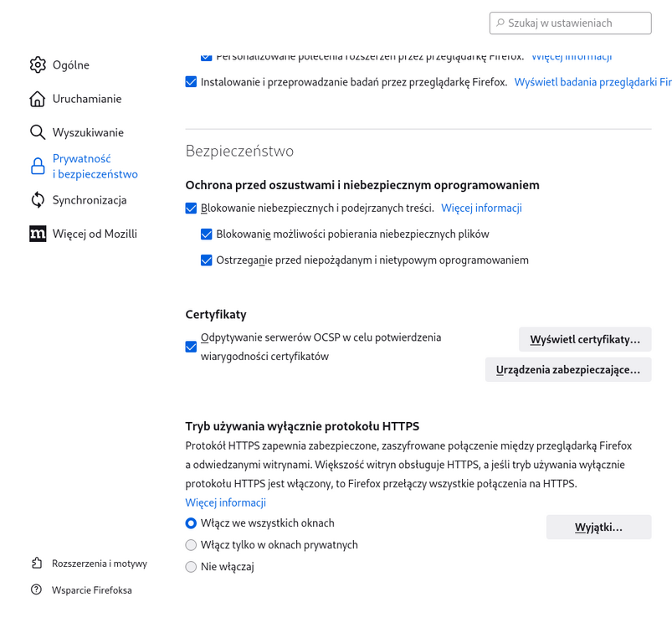
Task: Click the Synchronizacja sync arrows icon
Action: tap(38, 200)
